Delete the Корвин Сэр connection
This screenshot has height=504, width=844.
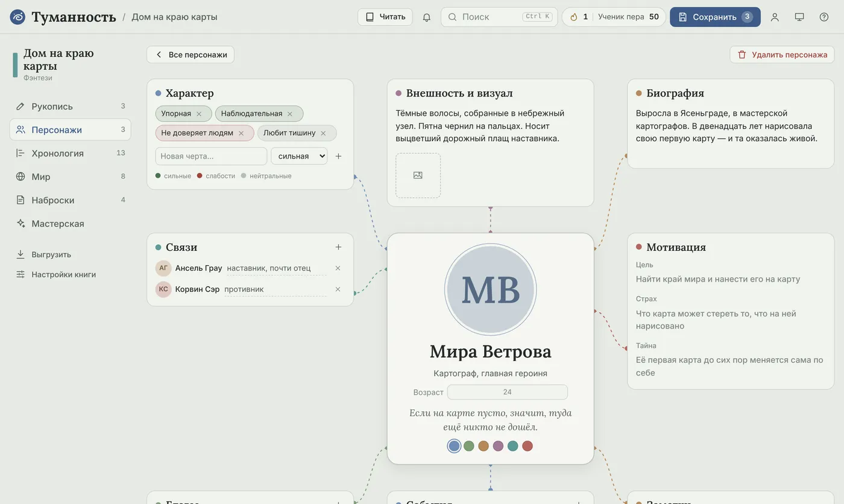338,289
